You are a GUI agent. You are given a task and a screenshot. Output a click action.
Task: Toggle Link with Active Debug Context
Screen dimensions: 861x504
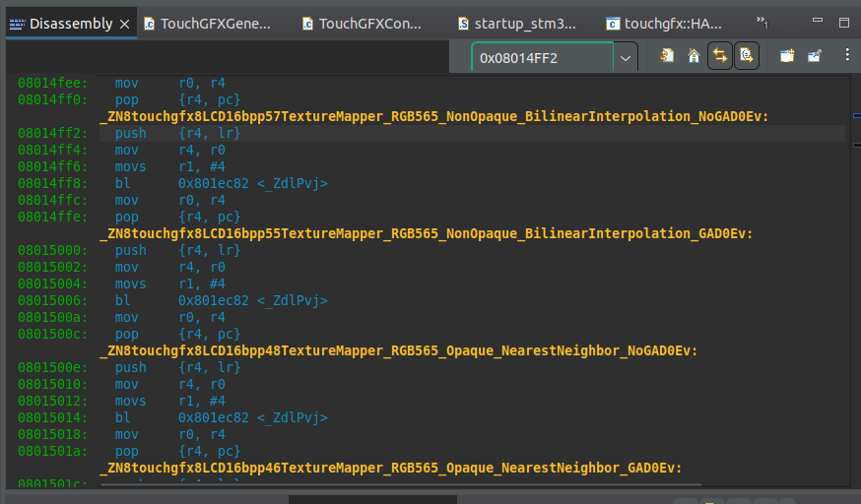[x=720, y=56]
